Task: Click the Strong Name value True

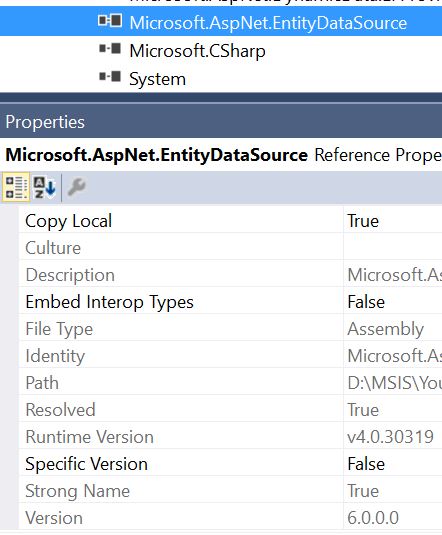Action: [x=363, y=491]
